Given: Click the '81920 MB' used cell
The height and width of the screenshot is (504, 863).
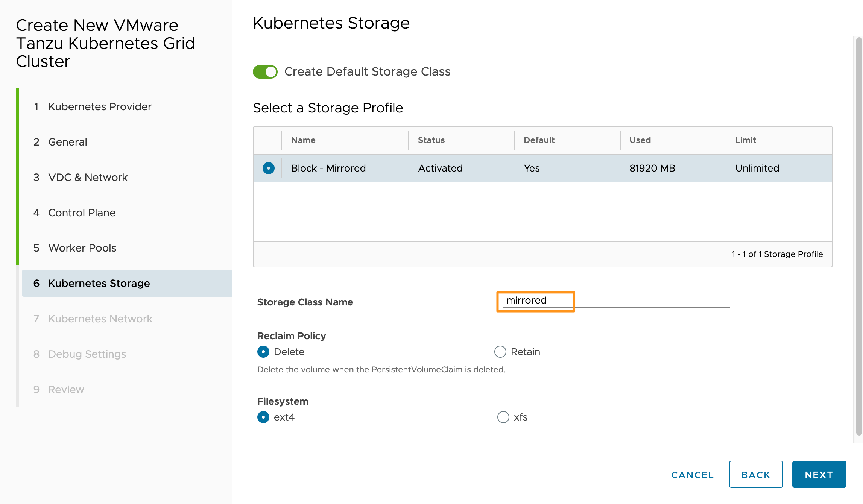Looking at the screenshot, I should [652, 168].
